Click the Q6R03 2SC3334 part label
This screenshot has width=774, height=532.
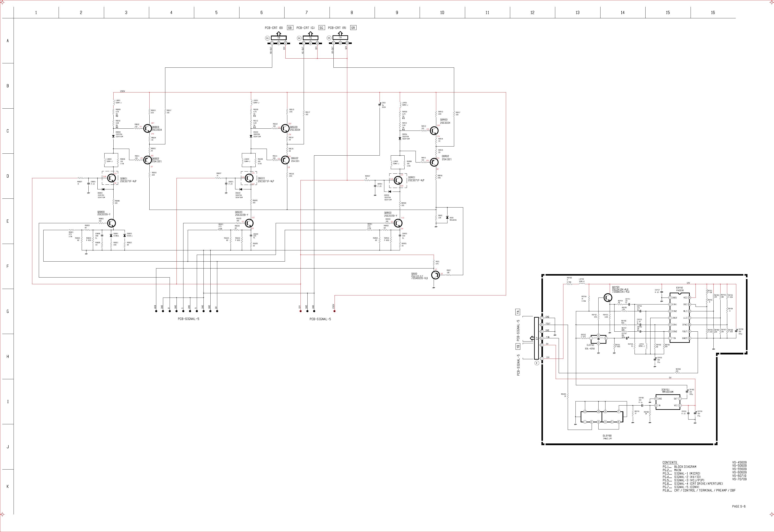click(x=445, y=121)
